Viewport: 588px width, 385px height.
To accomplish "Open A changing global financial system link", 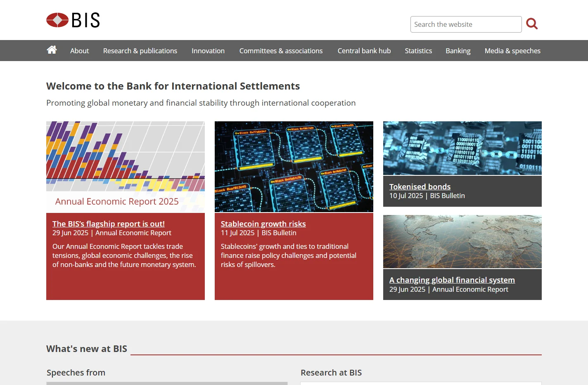I will (x=452, y=280).
